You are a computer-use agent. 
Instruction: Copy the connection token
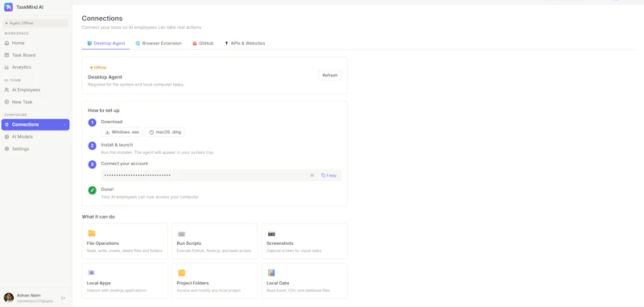click(x=328, y=176)
